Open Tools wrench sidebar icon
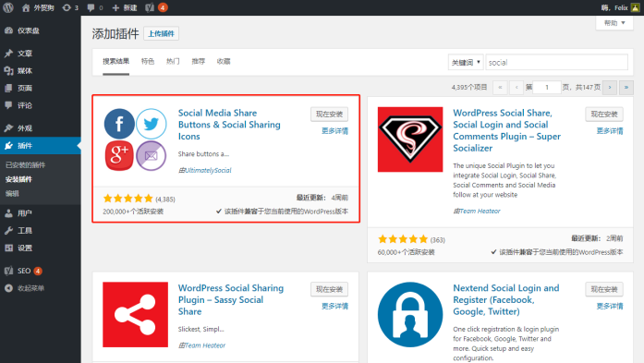The height and width of the screenshot is (363, 644). click(8, 230)
